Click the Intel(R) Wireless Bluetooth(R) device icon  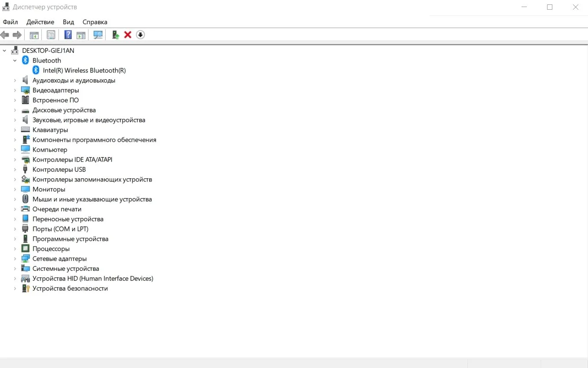(36, 70)
